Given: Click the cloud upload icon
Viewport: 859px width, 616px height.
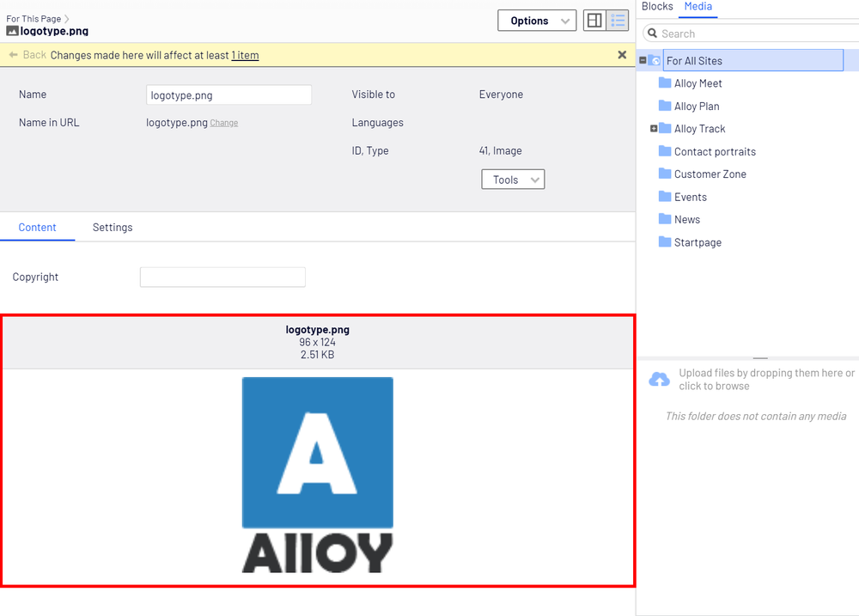Looking at the screenshot, I should (659, 378).
